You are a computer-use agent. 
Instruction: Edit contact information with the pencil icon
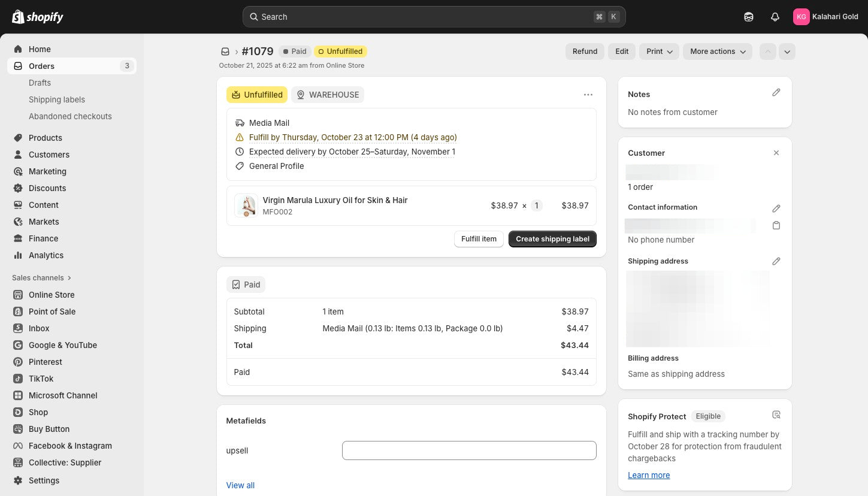coord(776,208)
